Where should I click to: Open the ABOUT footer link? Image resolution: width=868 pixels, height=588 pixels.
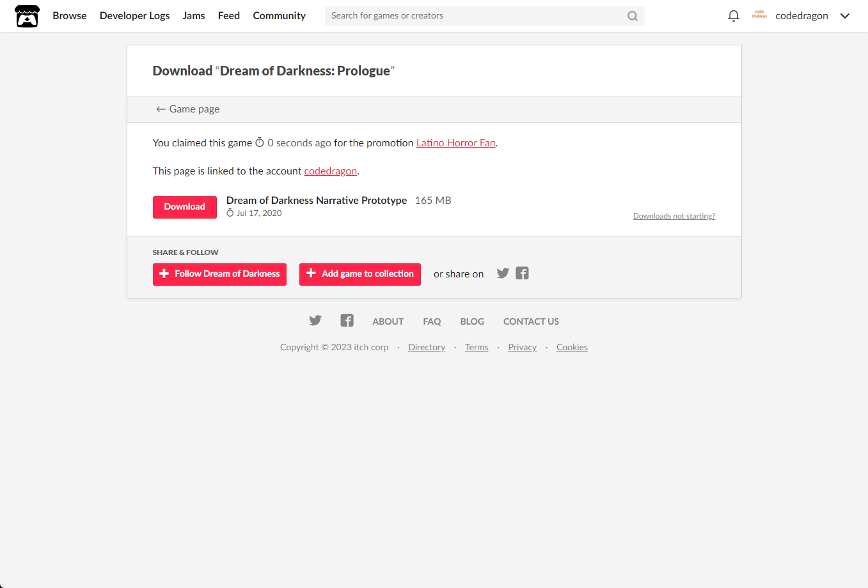click(388, 321)
